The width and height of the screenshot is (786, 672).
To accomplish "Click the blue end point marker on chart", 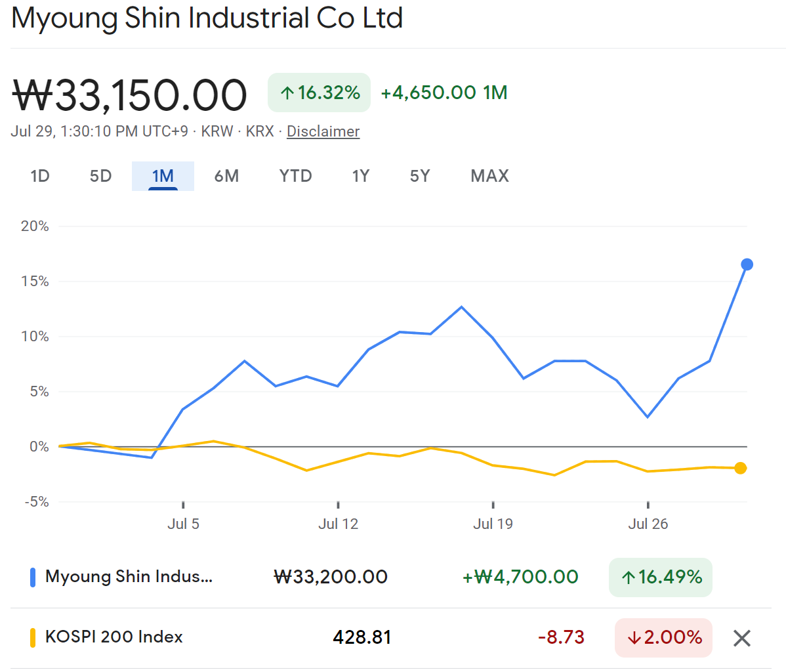I will pyautogui.click(x=747, y=264).
